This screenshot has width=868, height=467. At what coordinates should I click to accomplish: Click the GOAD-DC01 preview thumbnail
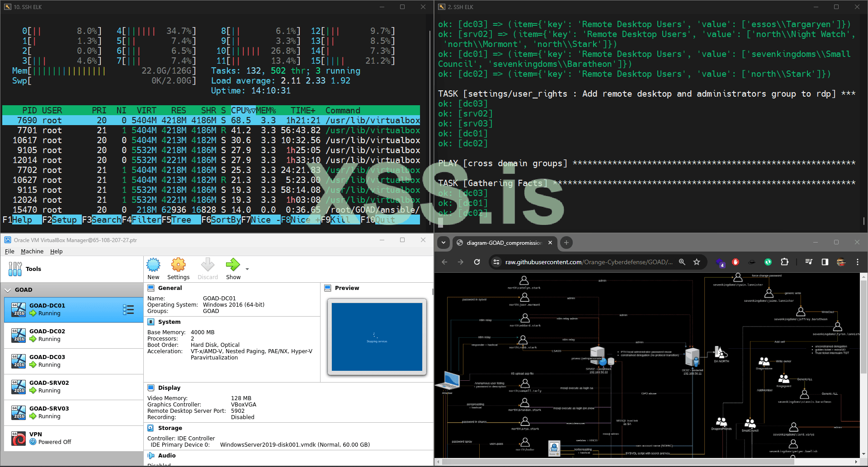(x=377, y=336)
